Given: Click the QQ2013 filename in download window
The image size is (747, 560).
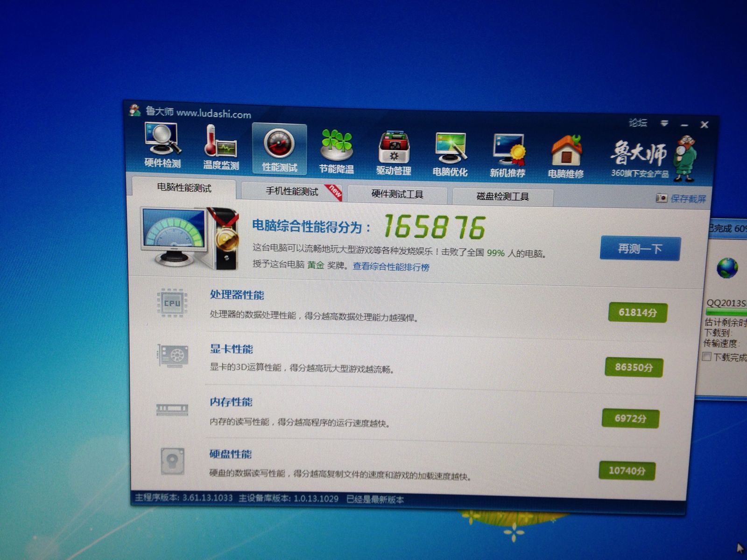Looking at the screenshot, I should [x=726, y=303].
